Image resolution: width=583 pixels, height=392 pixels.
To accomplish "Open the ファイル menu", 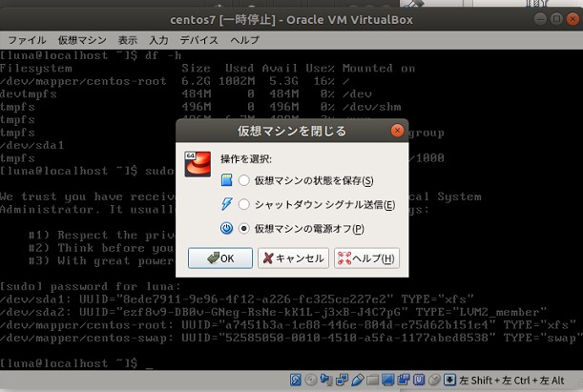I will click(x=28, y=40).
